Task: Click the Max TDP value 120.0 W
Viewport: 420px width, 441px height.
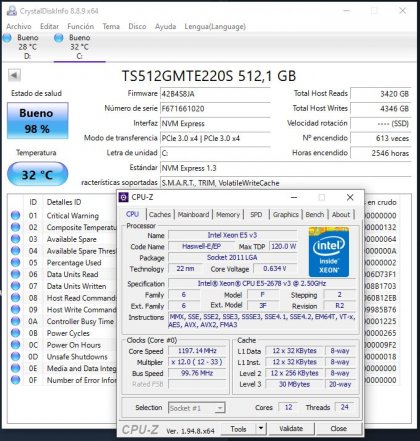Action: [x=283, y=246]
